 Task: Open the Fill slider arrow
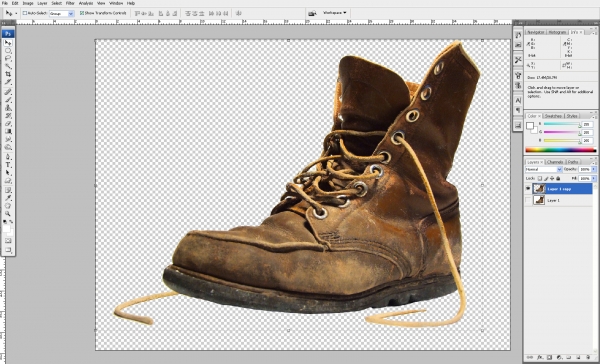594,178
